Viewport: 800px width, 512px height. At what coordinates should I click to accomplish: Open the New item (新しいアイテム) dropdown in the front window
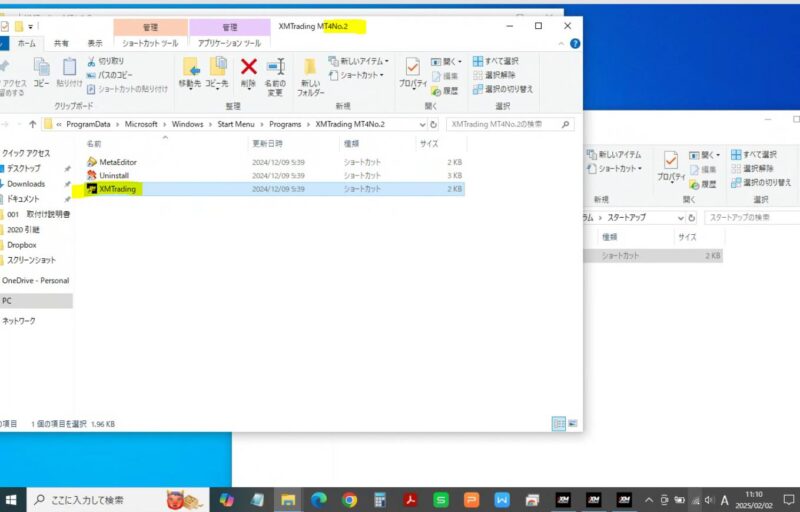tap(359, 61)
